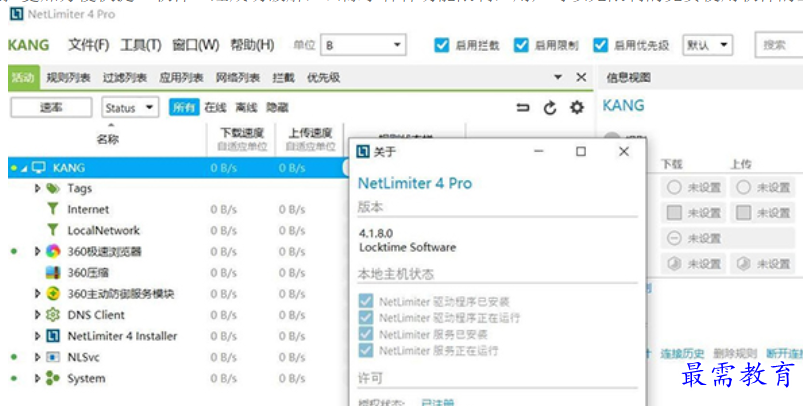Click the System process icon
The width and height of the screenshot is (803, 406).
coord(53,378)
